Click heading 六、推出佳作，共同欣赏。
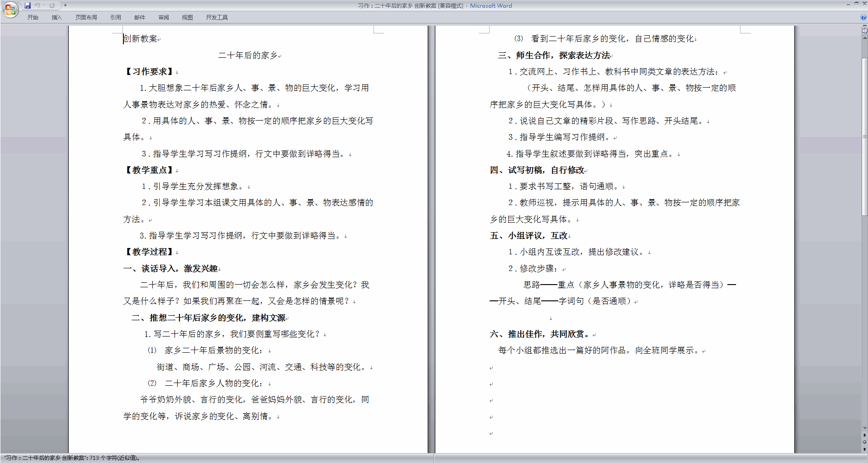The height and width of the screenshot is (463, 868). pyautogui.click(x=541, y=334)
